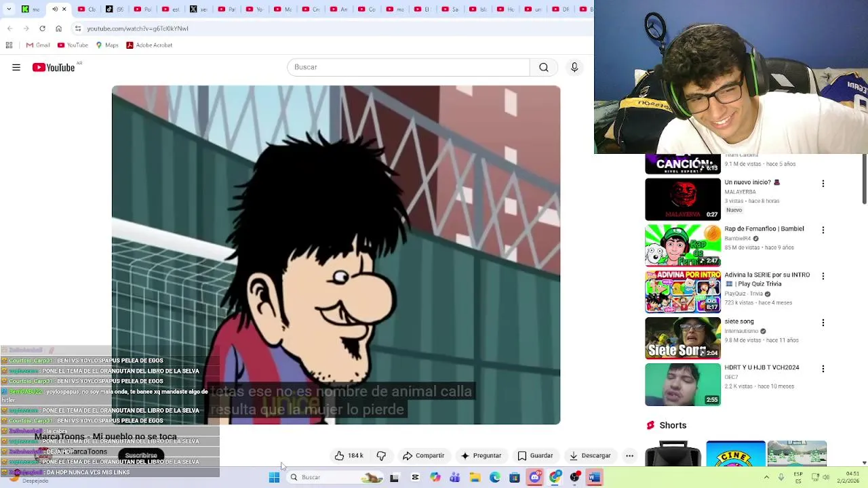868x488 pixels.
Task: Switch to OBS Studio in taskbar
Action: [x=575, y=477]
